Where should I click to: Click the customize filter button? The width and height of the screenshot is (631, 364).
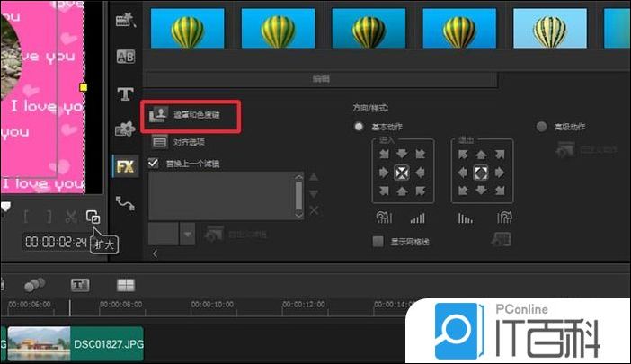[236, 235]
